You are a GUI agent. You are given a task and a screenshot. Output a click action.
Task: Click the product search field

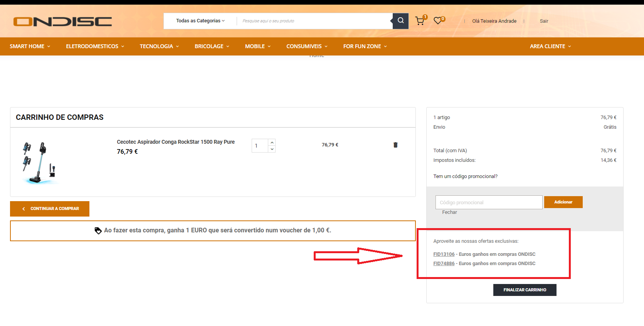tap(314, 21)
